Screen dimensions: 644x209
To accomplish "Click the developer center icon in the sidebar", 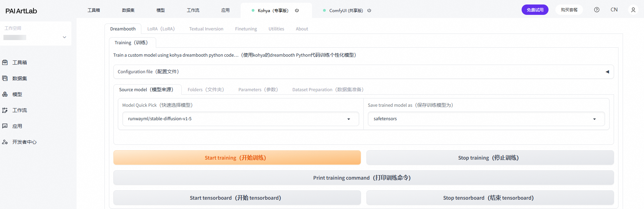I will [5, 142].
